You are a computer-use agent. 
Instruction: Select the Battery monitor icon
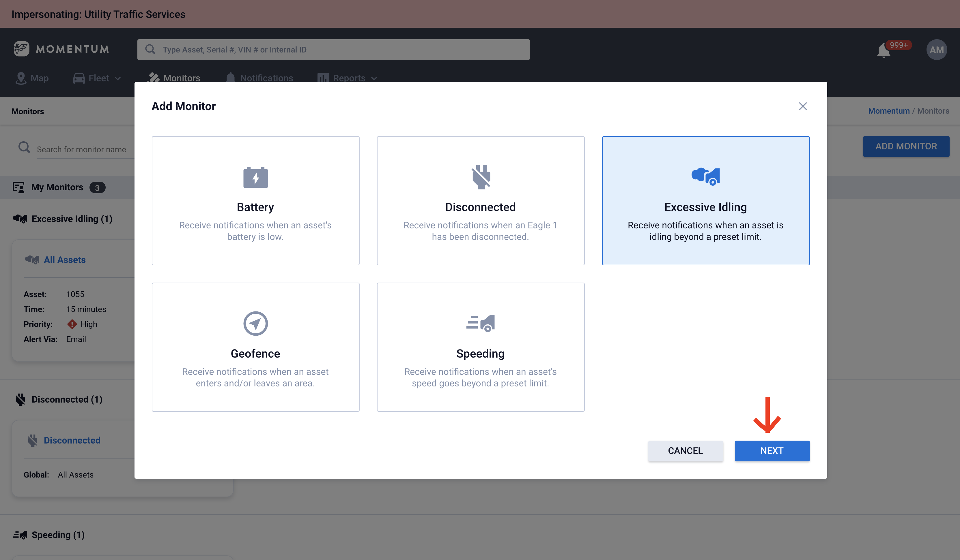click(255, 177)
